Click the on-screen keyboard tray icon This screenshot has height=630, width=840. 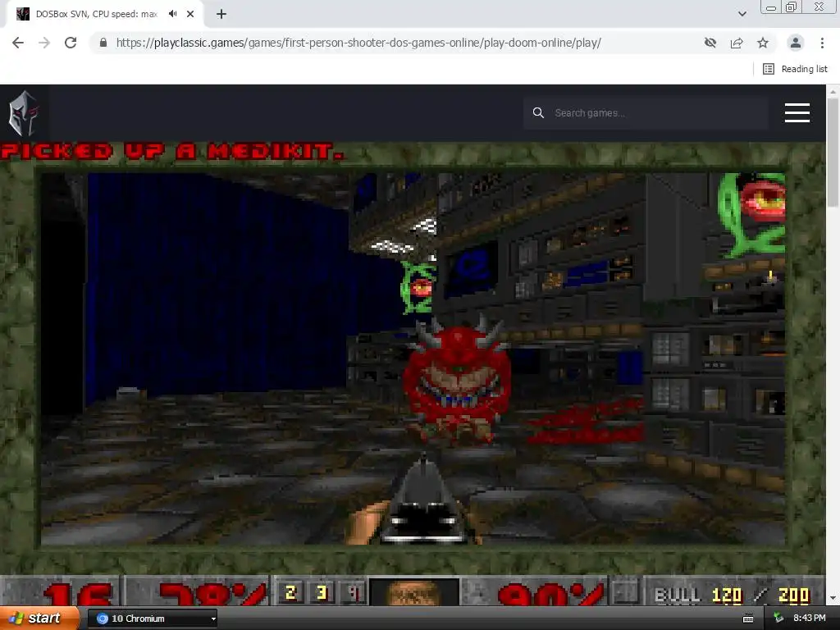[748, 619]
